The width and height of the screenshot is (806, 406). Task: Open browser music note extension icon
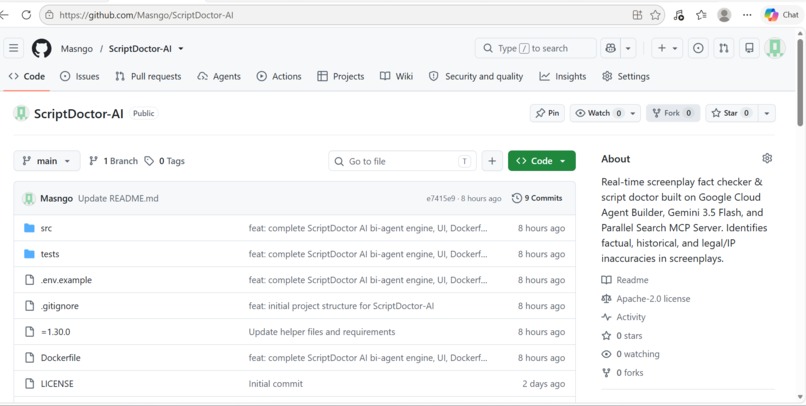679,15
